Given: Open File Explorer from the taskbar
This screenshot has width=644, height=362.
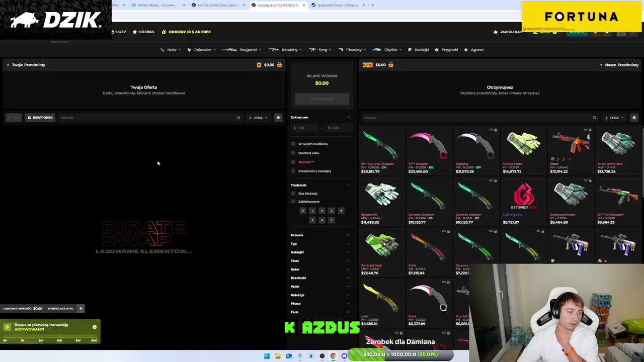Looking at the screenshot, I should (x=278, y=356).
